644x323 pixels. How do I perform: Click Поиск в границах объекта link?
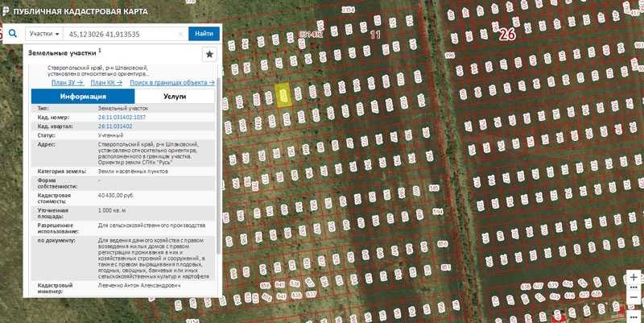tap(171, 82)
